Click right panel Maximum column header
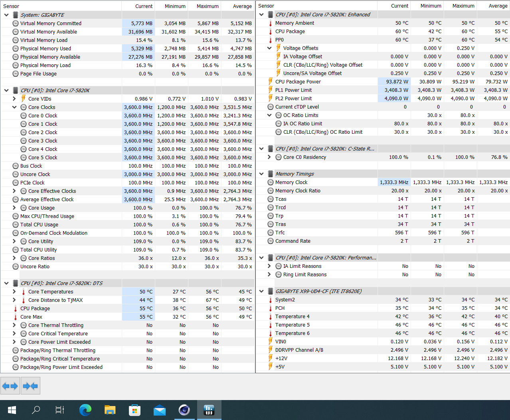510x420 pixels. [460, 6]
